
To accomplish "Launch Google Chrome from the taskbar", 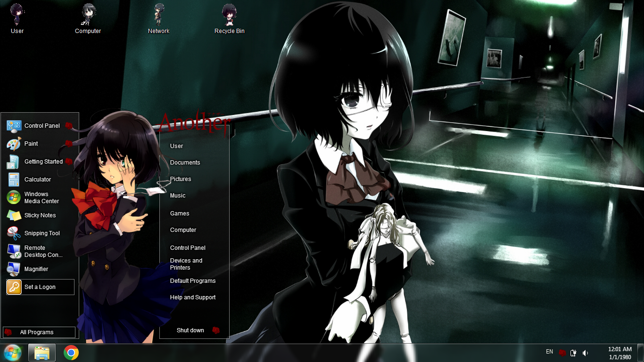I will pyautogui.click(x=71, y=353).
